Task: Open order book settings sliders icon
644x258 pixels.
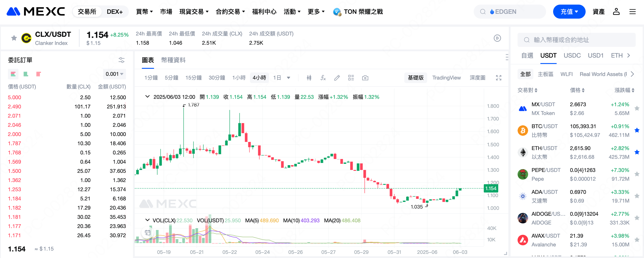Action: point(122,60)
